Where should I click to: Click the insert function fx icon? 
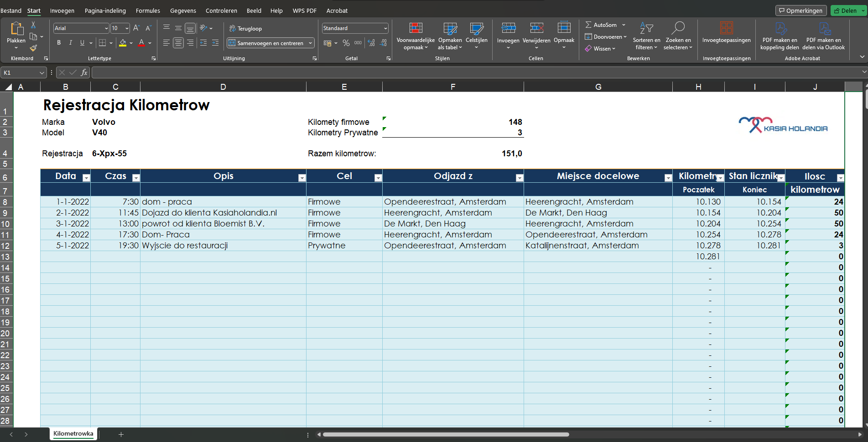coord(84,72)
